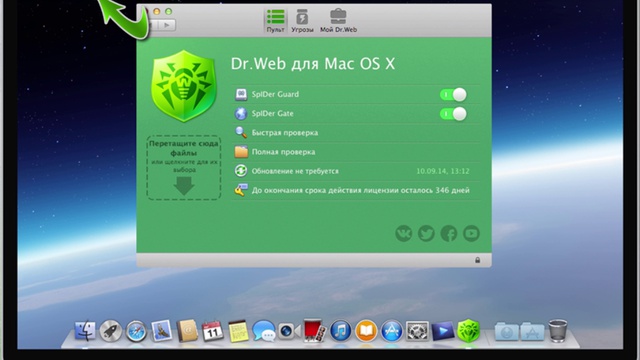Click Dr.Web icon in the dock

click(x=468, y=331)
